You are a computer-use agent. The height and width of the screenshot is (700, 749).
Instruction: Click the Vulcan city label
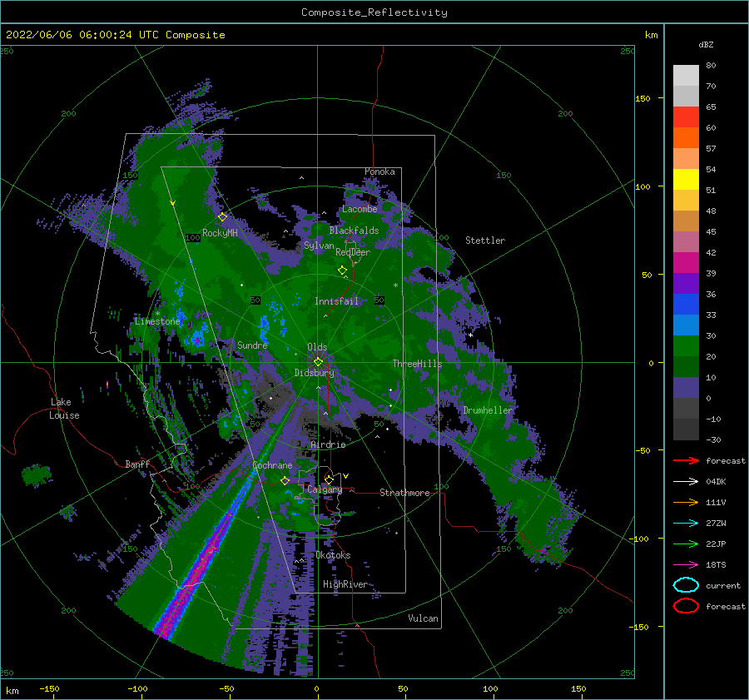tap(423, 618)
